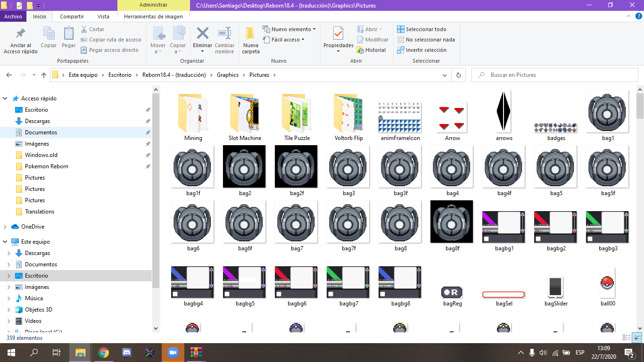Open the Fácil acceso dropdown
This screenshot has width=644, height=362.
pyautogui.click(x=283, y=40)
